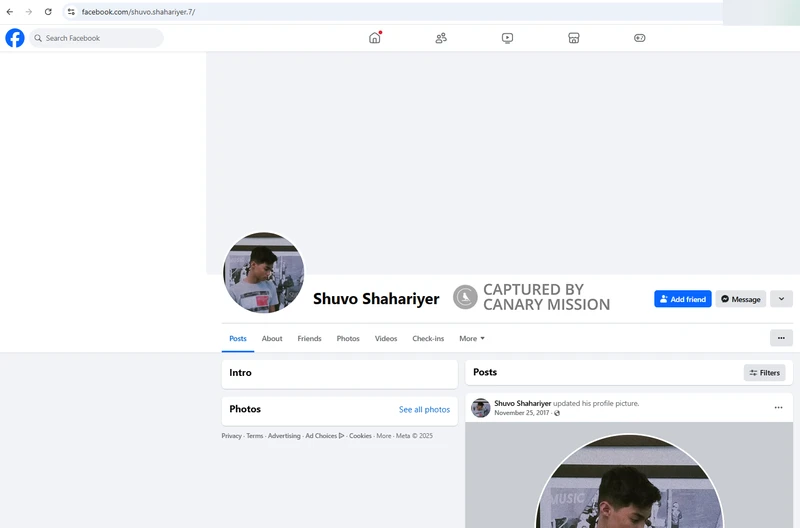Click the browser forward arrow
Viewport: 800px width, 528px height.
[x=29, y=12]
